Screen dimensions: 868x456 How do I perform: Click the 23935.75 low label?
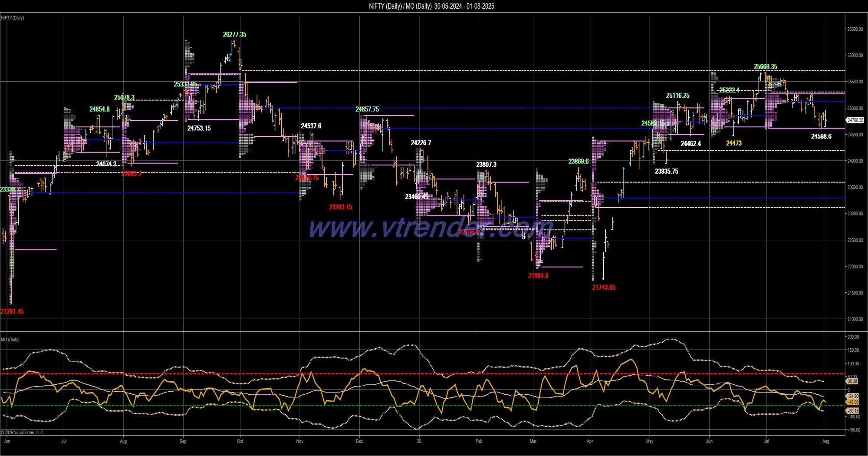pos(666,172)
